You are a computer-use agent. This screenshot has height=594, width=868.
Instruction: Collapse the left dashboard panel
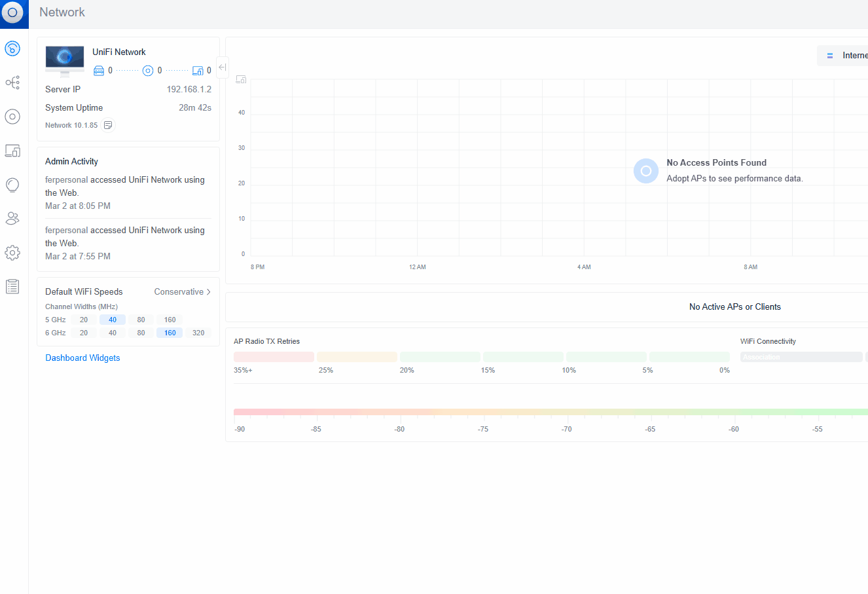223,67
